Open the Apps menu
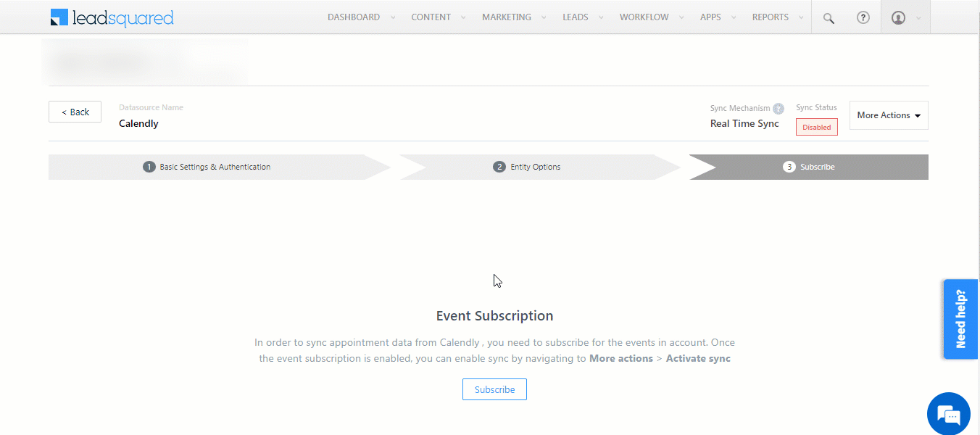Image resolution: width=980 pixels, height=435 pixels. point(710,17)
